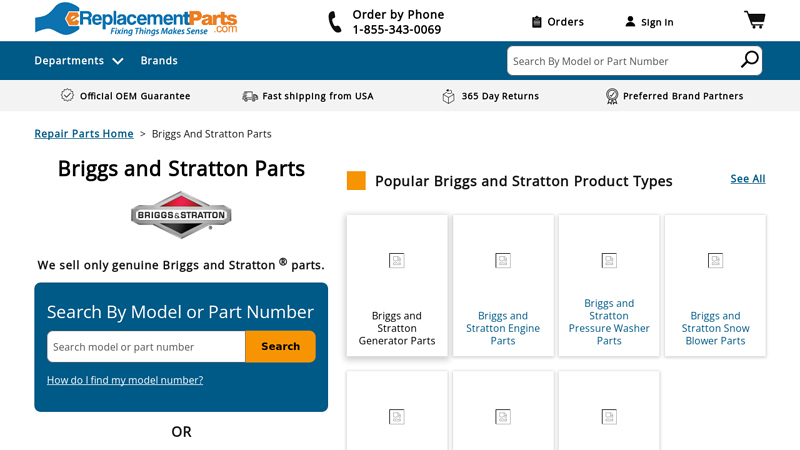Click the Official OEM Guarantee badge icon
Image resolution: width=800 pixels, height=450 pixels.
[x=67, y=95]
